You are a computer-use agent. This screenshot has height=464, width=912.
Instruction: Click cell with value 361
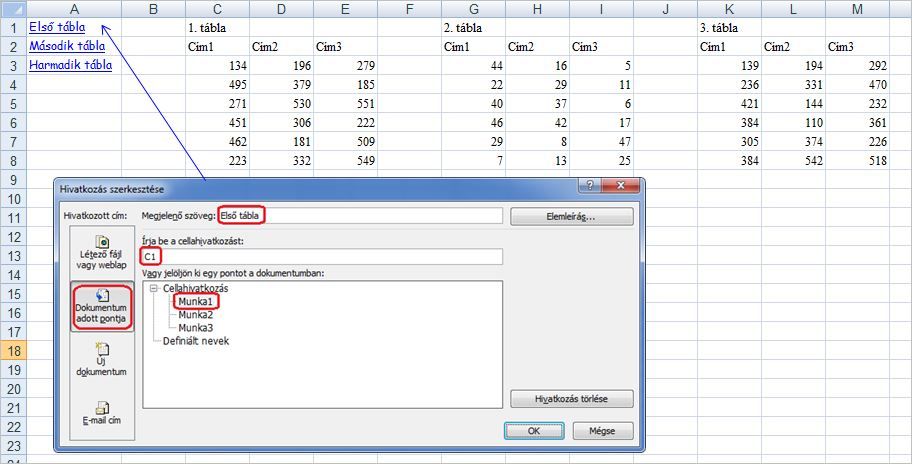857,123
